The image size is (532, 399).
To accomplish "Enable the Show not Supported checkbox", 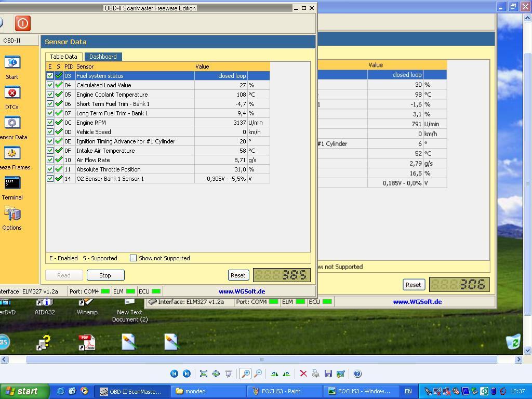I will (x=134, y=258).
